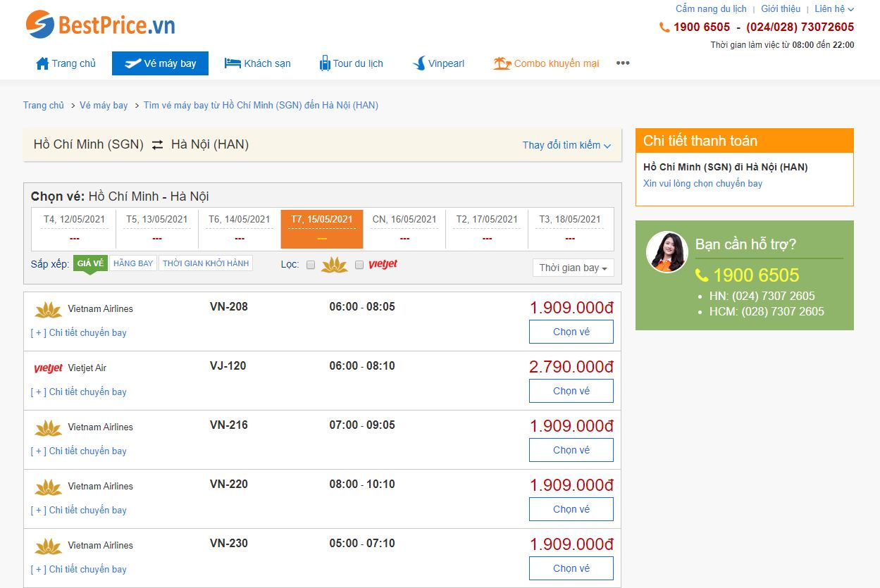Expand Chi tiết chuyến bay for VJ-120

pyautogui.click(x=79, y=392)
